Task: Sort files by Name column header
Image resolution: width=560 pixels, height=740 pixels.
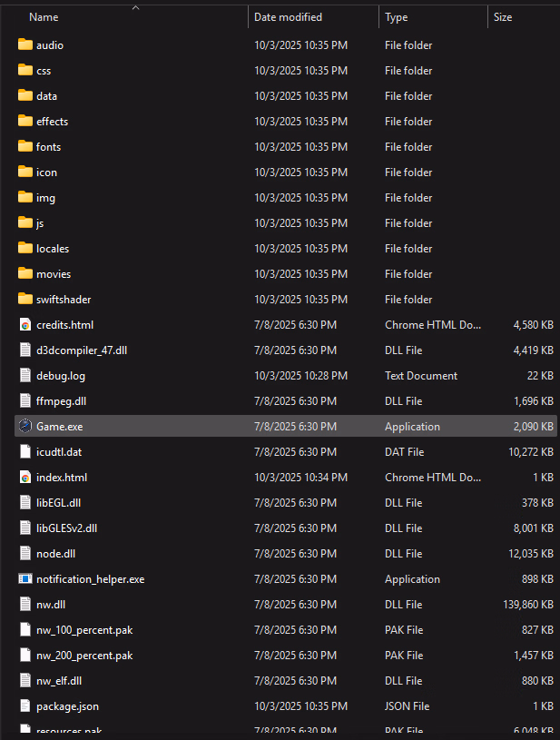Action: coord(44,17)
